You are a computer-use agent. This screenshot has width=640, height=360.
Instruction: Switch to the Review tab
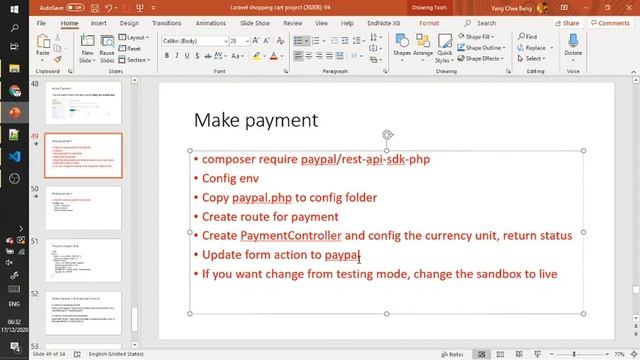click(293, 23)
